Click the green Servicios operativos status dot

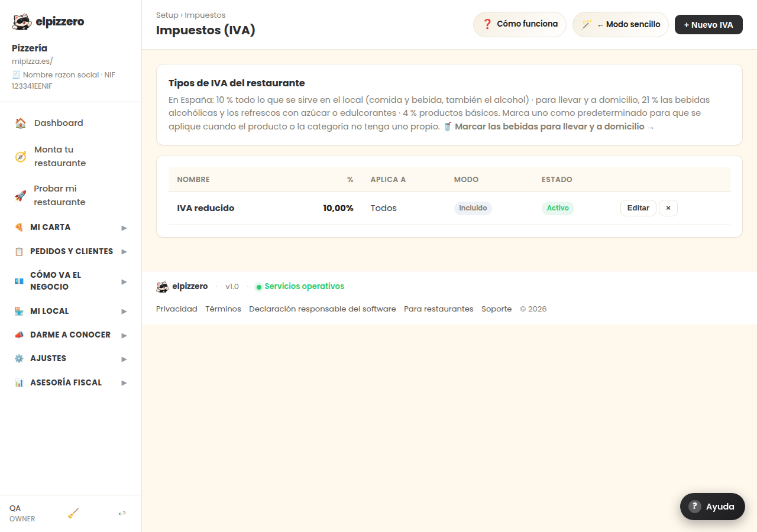[x=258, y=287]
